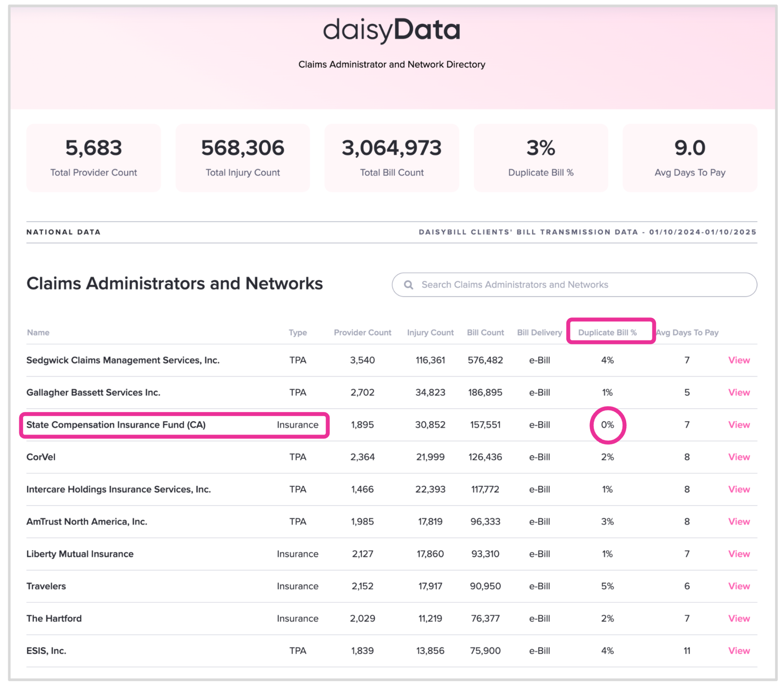
Task: Open the CorVel View link
Action: [x=739, y=457]
